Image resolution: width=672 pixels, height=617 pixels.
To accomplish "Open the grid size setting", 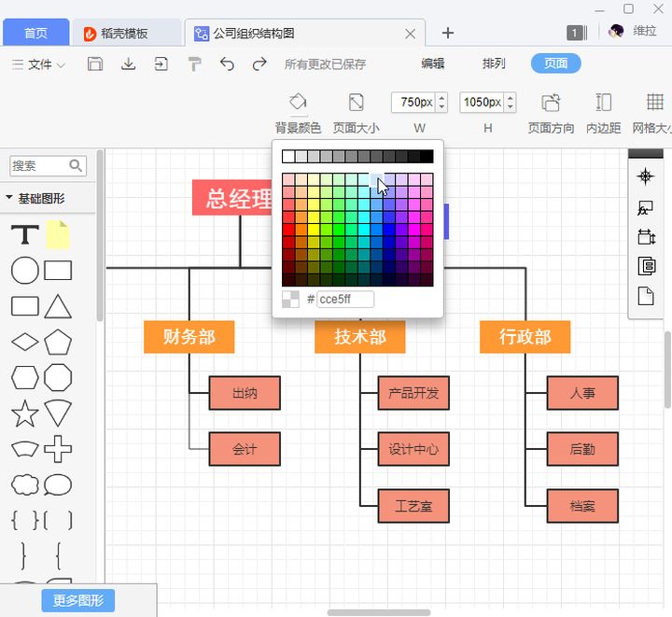I will [x=652, y=114].
